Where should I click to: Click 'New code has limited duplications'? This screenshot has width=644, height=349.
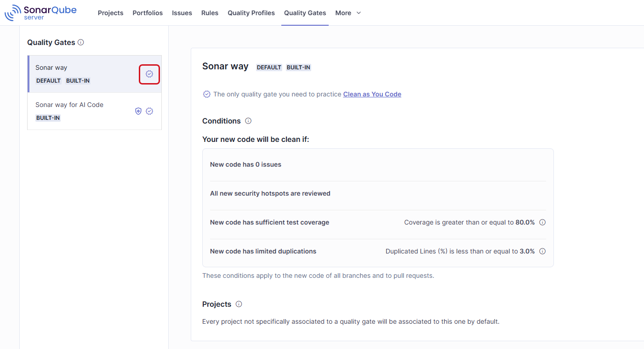[263, 251]
